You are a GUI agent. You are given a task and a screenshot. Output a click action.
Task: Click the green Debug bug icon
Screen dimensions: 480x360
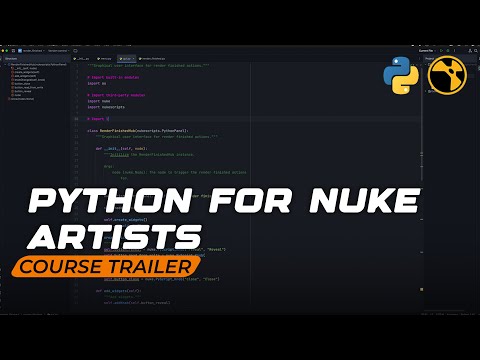coord(448,51)
